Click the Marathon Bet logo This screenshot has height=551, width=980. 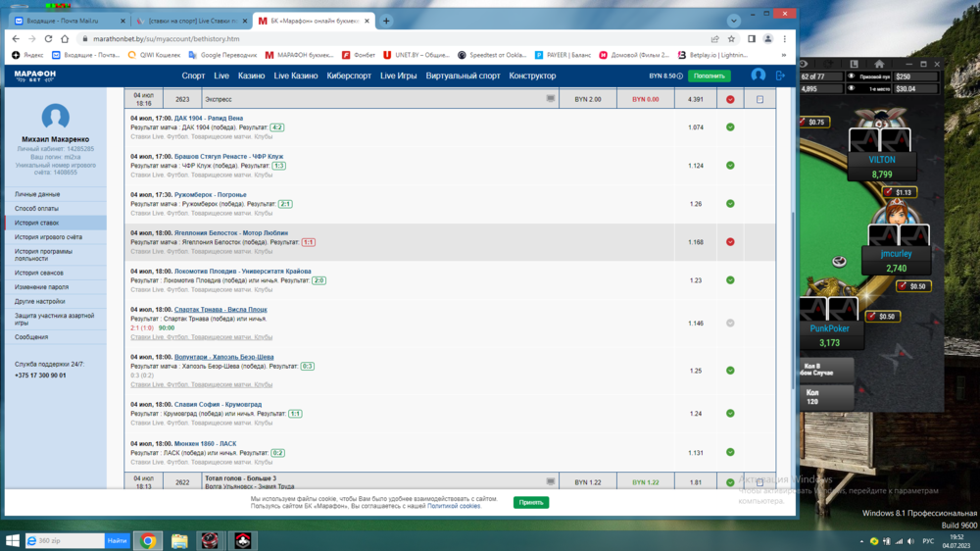click(35, 75)
